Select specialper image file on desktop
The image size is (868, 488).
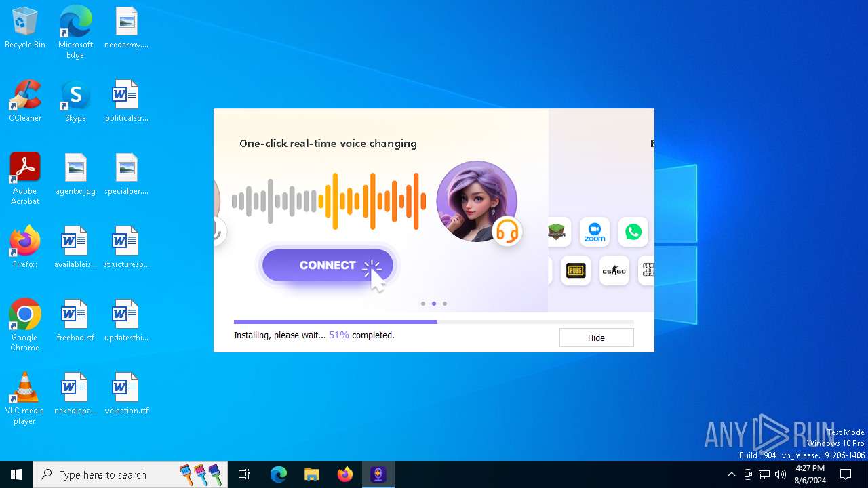pyautogui.click(x=126, y=174)
